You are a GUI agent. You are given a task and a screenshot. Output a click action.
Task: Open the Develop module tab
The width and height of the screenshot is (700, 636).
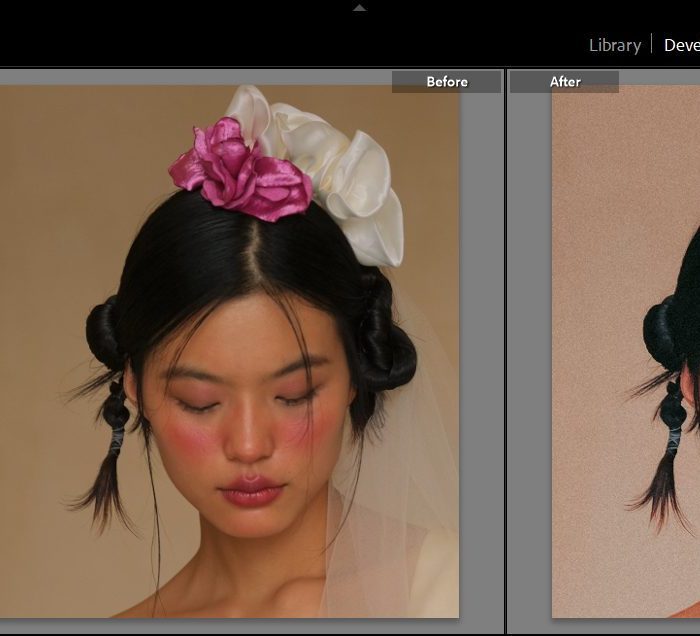pos(682,45)
